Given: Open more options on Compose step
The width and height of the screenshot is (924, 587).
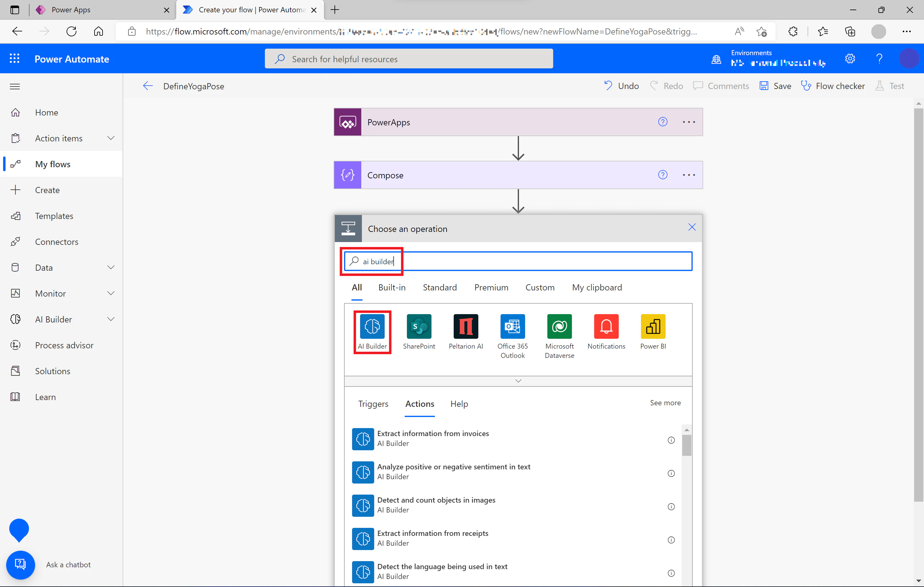Looking at the screenshot, I should click(x=688, y=175).
